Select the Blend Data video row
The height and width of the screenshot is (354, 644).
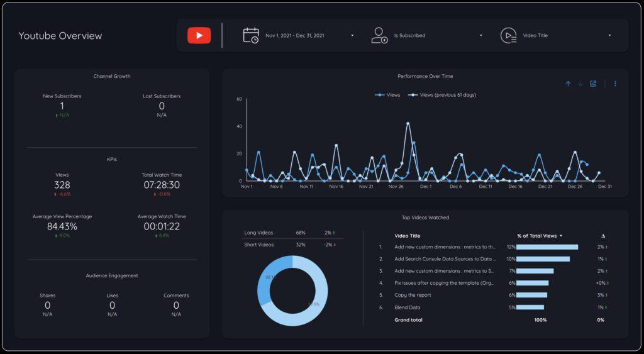click(x=408, y=307)
